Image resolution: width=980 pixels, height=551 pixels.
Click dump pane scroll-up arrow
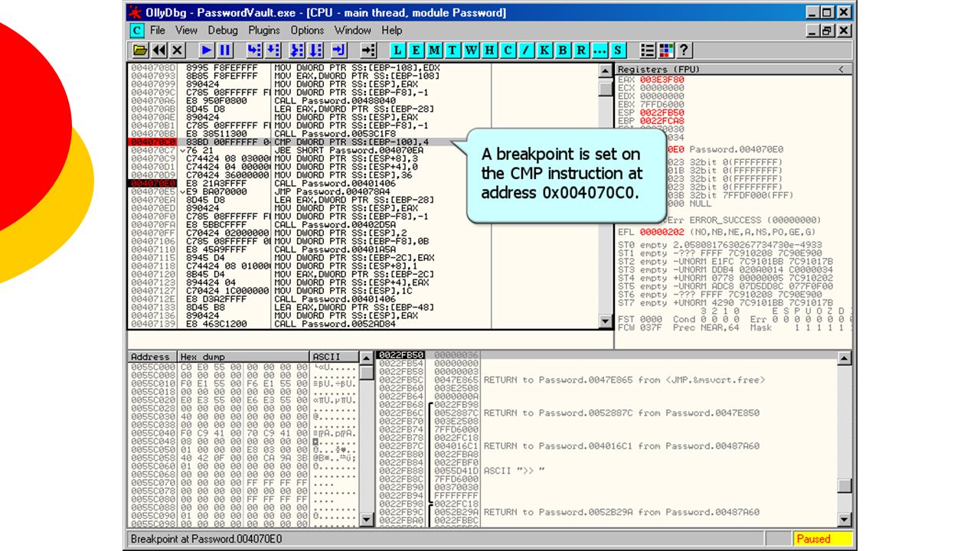(x=367, y=359)
